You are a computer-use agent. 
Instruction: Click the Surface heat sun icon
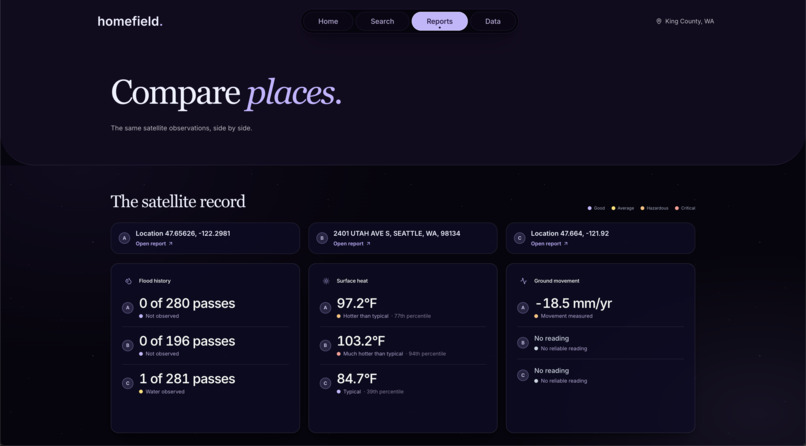tap(326, 281)
